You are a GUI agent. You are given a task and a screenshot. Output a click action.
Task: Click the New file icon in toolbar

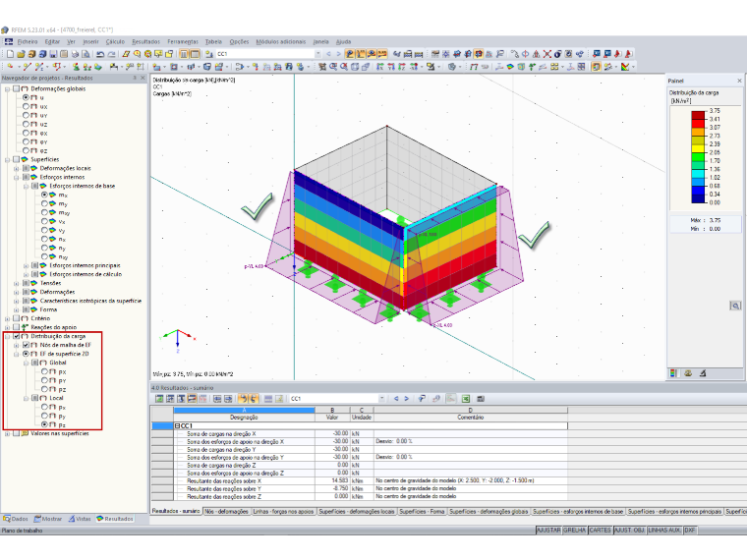click(x=10, y=54)
